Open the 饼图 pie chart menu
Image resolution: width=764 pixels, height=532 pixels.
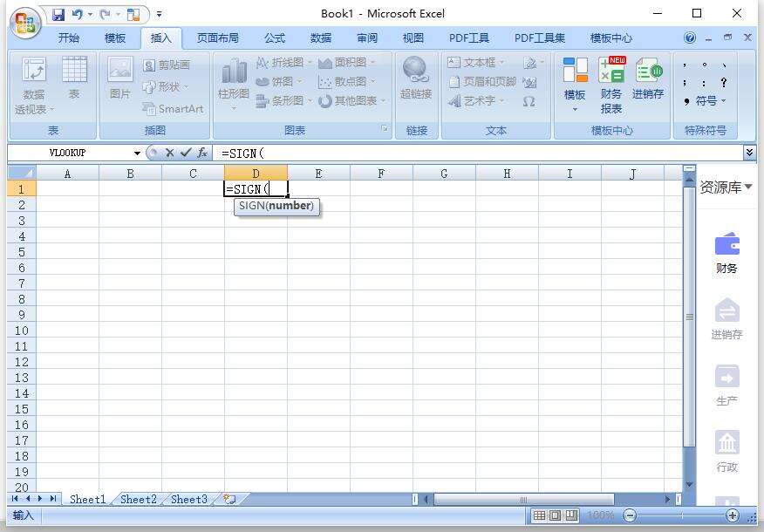pyautogui.click(x=279, y=81)
